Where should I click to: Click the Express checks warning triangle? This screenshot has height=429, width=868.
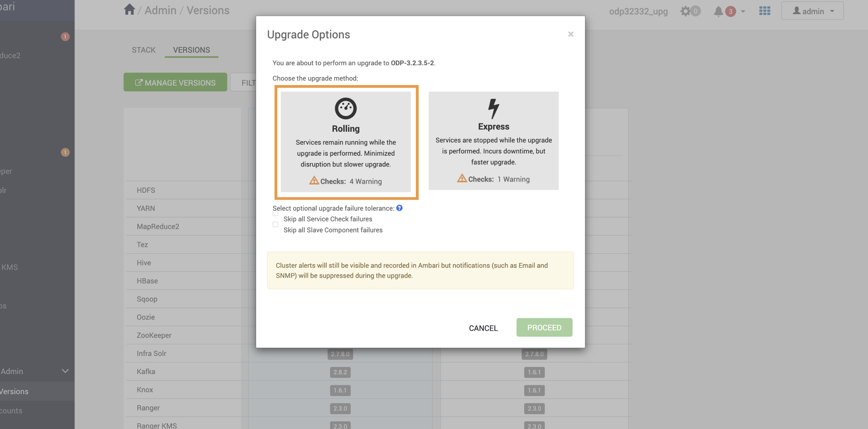tap(462, 178)
